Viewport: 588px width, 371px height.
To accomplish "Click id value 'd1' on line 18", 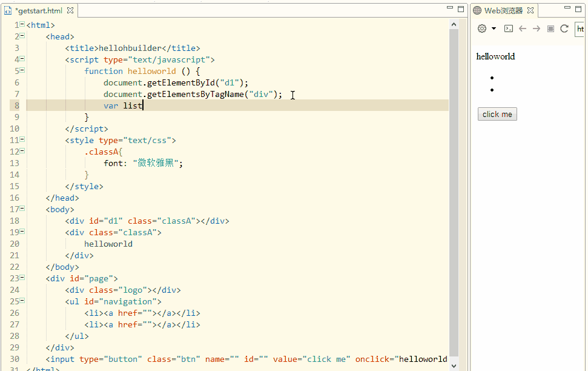I will [113, 221].
